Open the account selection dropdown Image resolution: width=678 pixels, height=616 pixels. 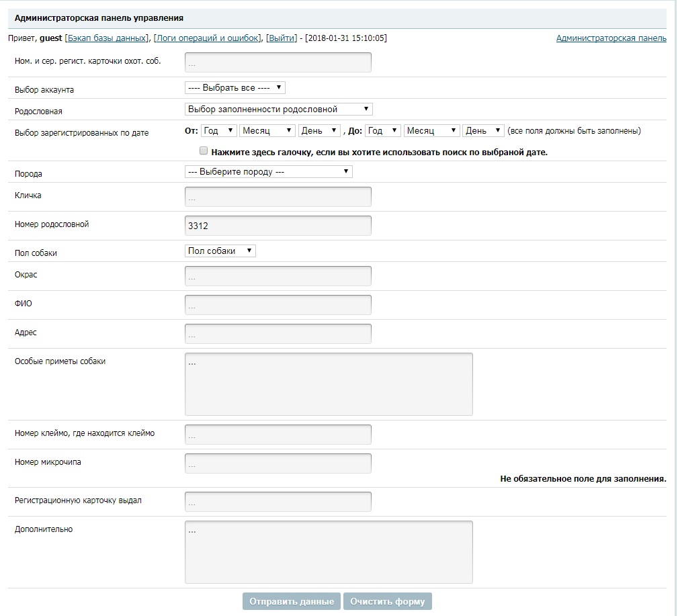(235, 87)
